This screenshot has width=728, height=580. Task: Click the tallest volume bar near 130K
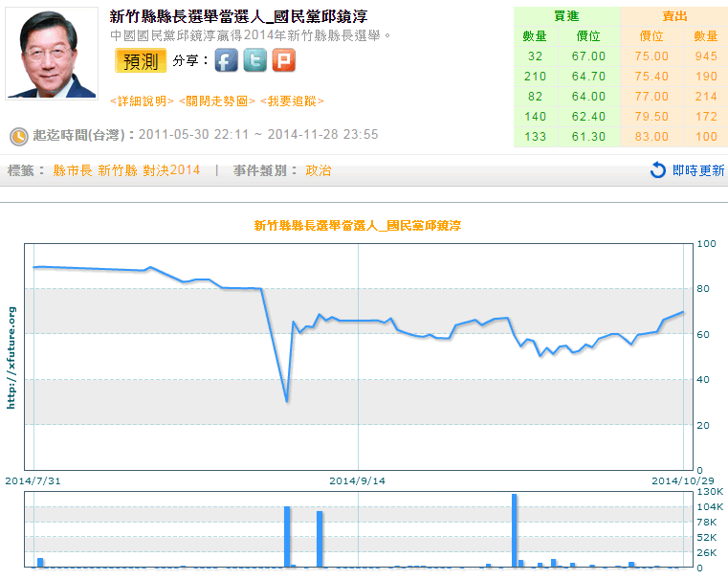tap(514, 530)
